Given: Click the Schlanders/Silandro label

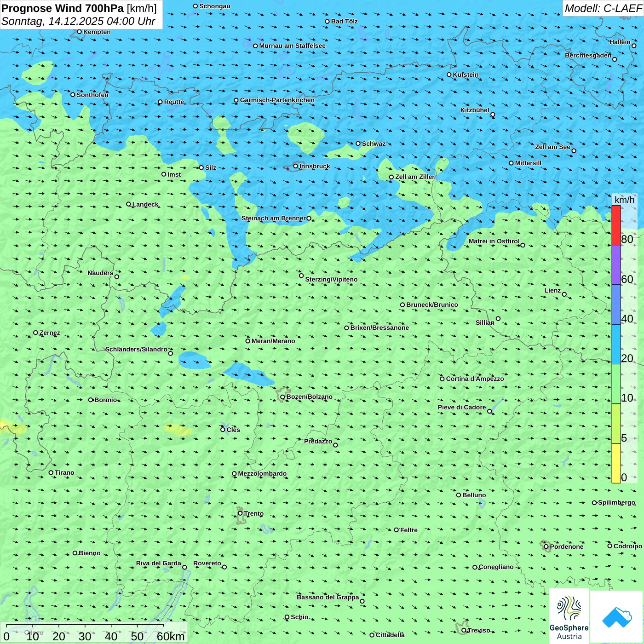Looking at the screenshot, I should click(x=136, y=349).
